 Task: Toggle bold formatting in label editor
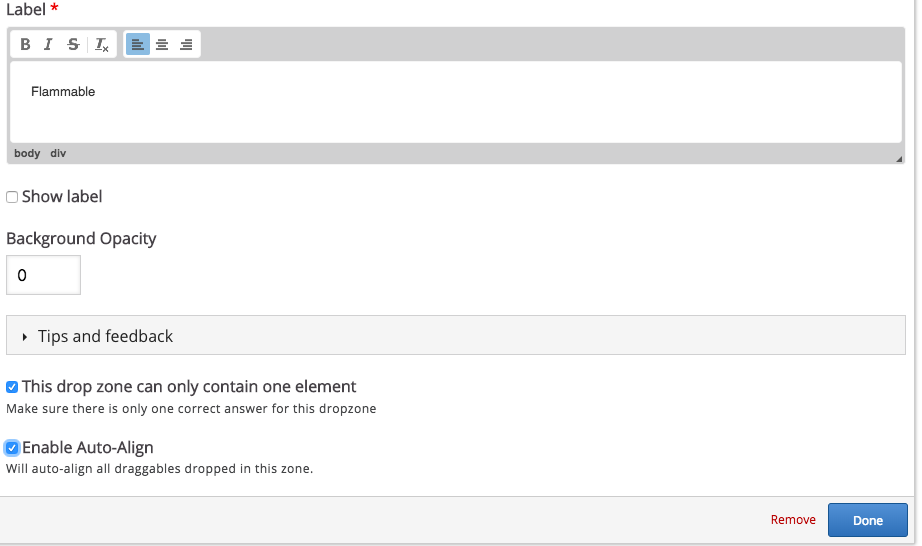(x=25, y=44)
